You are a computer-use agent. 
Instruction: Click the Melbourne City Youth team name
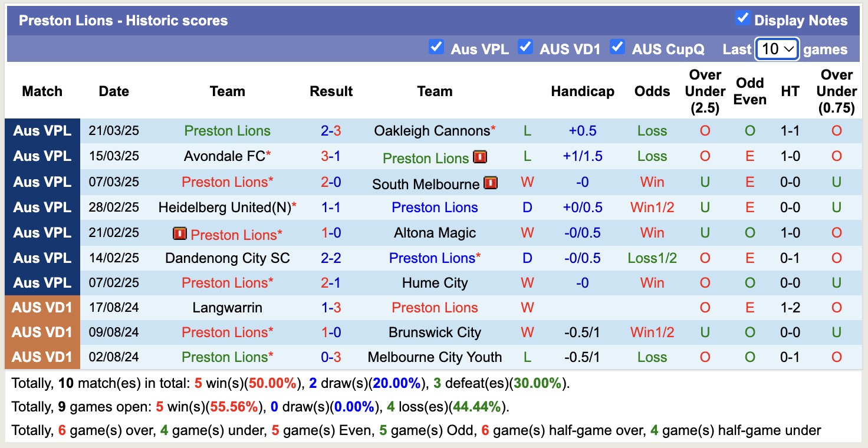[x=435, y=357]
